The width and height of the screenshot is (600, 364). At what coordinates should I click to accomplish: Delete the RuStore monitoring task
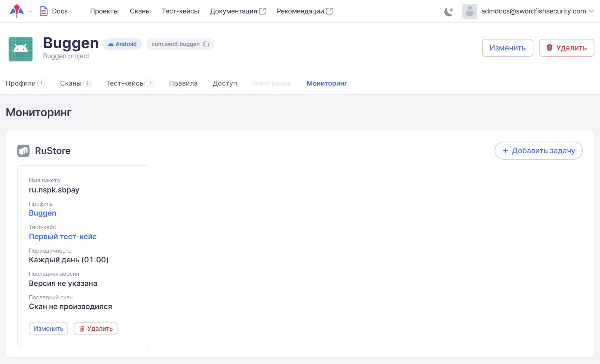coord(95,328)
